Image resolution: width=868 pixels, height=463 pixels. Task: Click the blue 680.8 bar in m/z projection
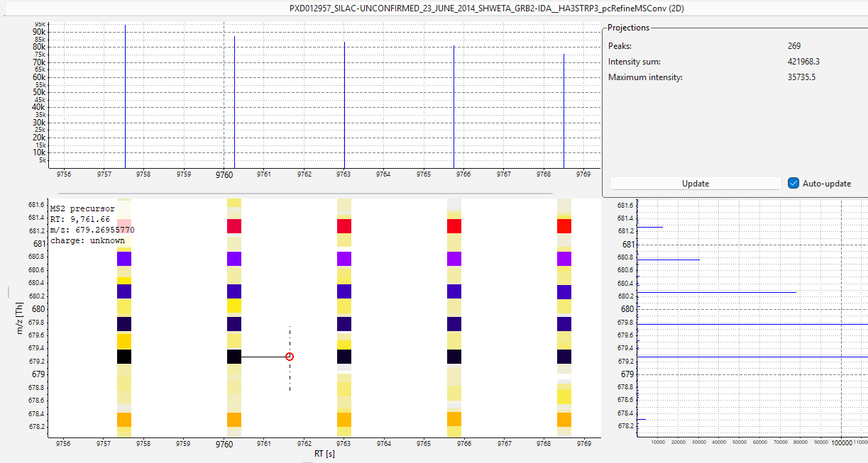[x=669, y=260]
